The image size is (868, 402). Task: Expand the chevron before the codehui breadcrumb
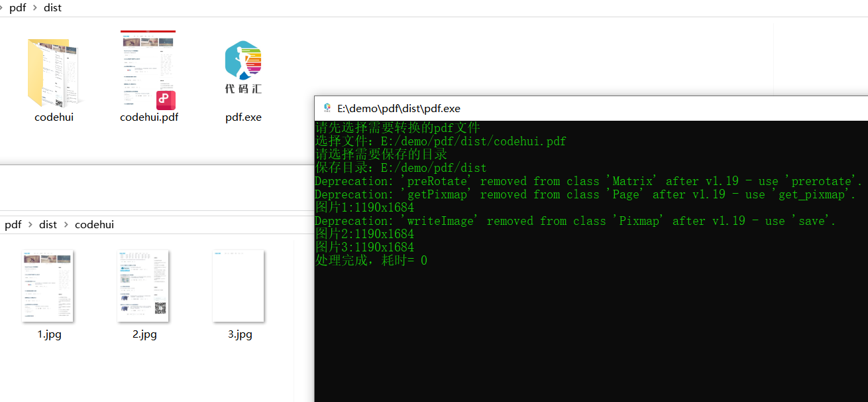(68, 224)
